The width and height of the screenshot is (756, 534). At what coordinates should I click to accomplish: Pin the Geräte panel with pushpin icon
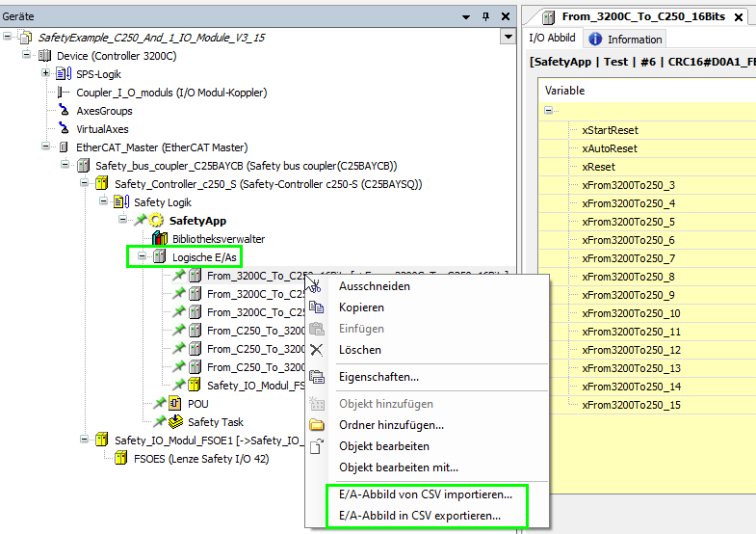486,16
